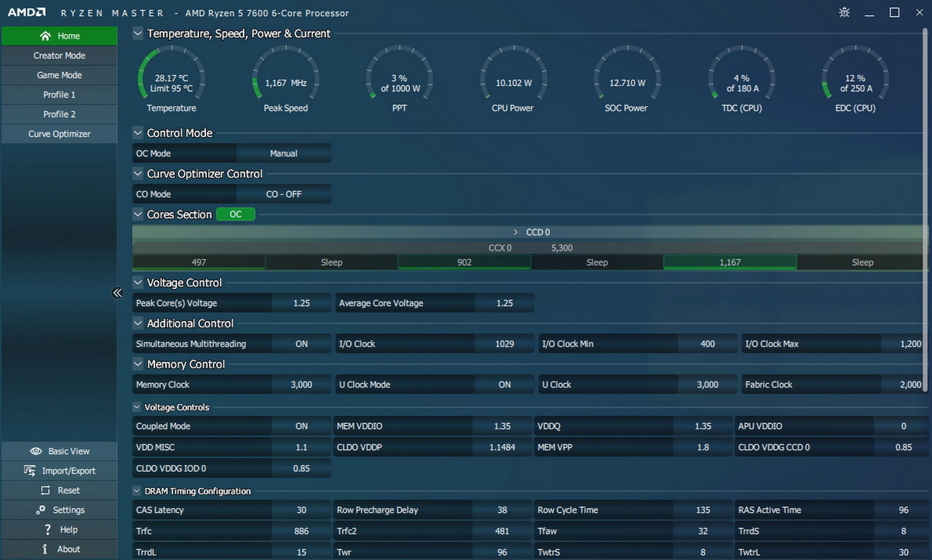Open CO Mode CO - OFF selector
Image resolution: width=932 pixels, height=560 pixels.
tap(284, 194)
